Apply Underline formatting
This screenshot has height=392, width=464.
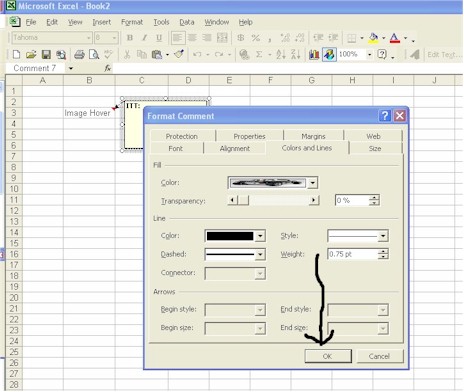pos(159,38)
